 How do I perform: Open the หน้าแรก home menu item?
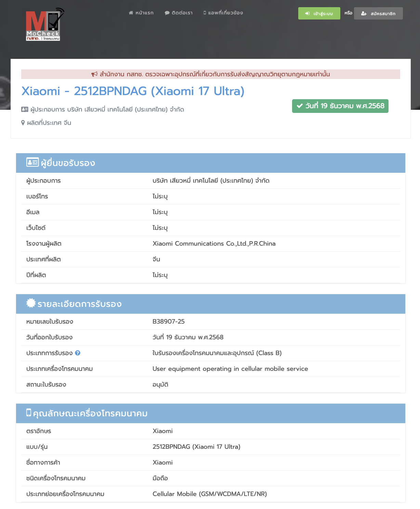141,13
